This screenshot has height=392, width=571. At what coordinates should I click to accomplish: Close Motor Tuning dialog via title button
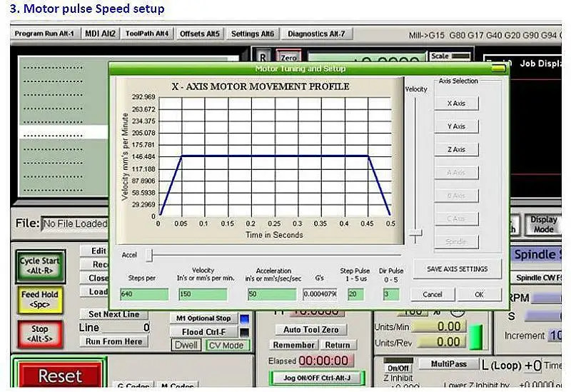coord(498,68)
